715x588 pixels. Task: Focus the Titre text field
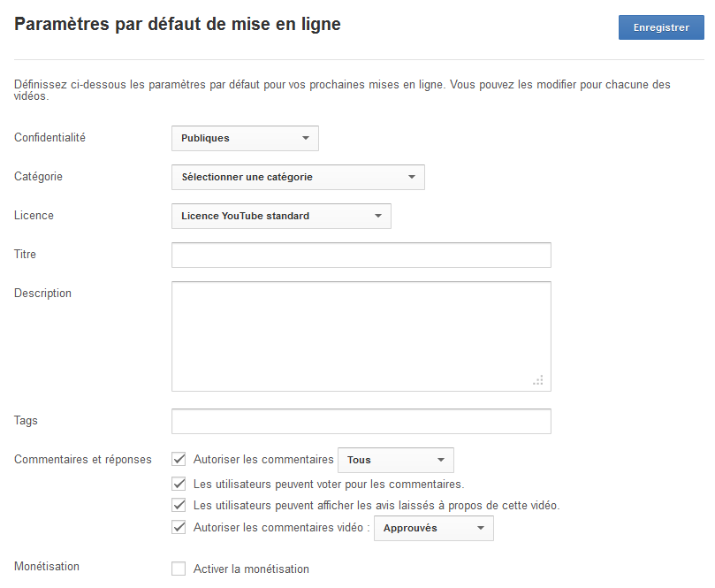click(x=361, y=255)
